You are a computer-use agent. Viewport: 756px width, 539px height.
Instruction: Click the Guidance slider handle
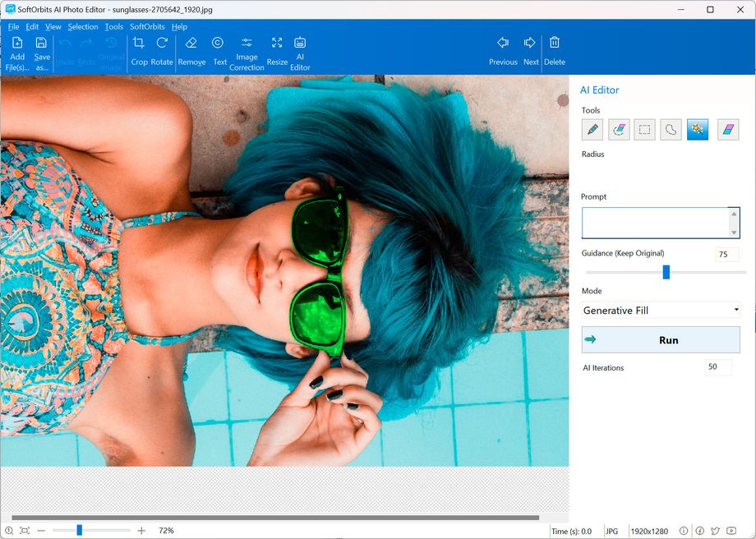(x=666, y=272)
